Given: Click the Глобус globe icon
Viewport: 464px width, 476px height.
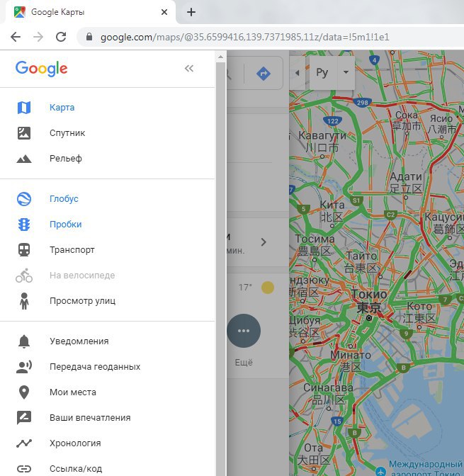Looking at the screenshot, I should (24, 199).
